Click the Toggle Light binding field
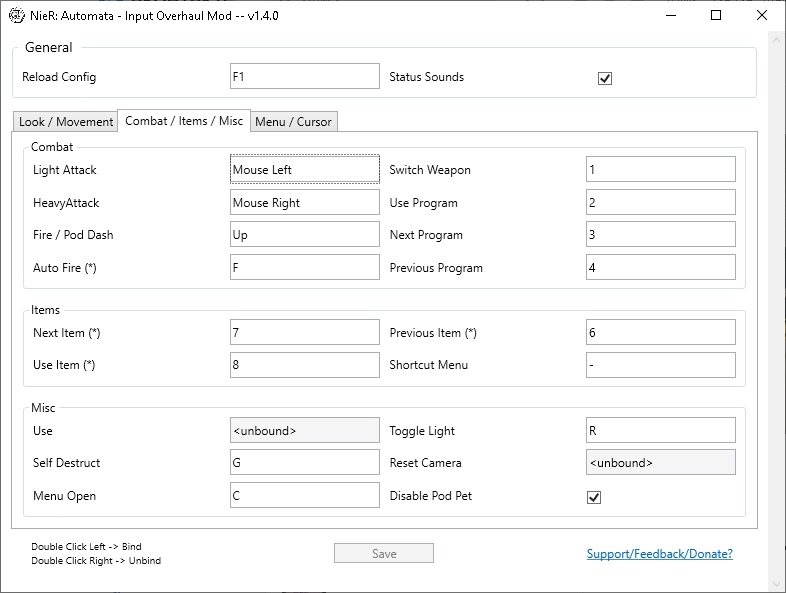 [x=661, y=430]
